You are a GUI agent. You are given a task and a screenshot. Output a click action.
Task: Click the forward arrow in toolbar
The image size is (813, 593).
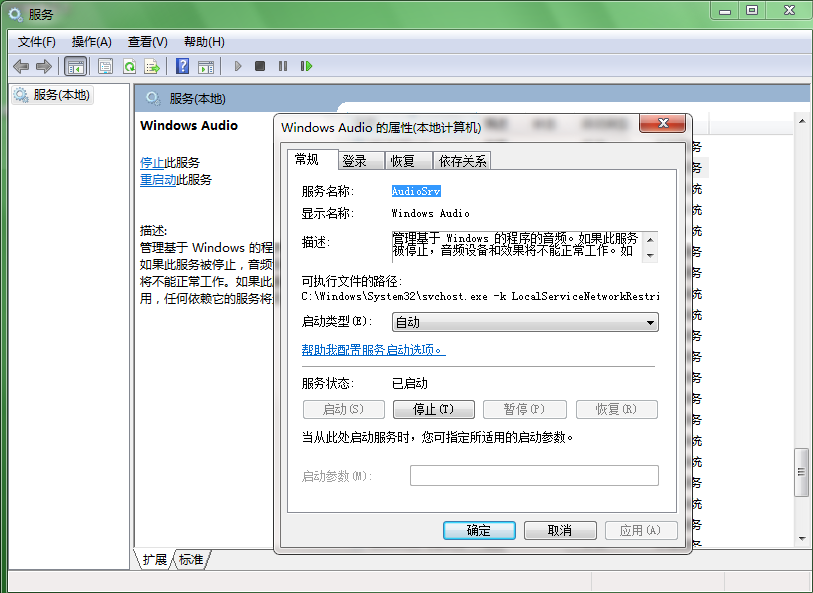(43, 66)
